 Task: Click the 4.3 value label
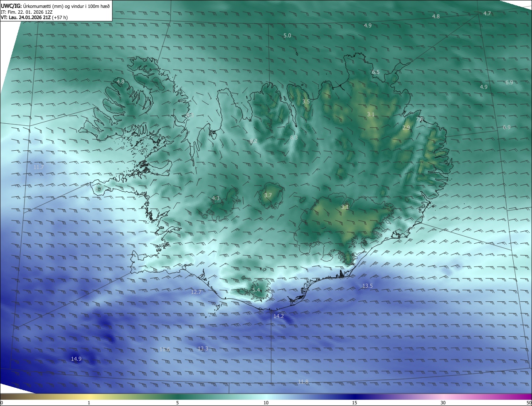(215, 198)
